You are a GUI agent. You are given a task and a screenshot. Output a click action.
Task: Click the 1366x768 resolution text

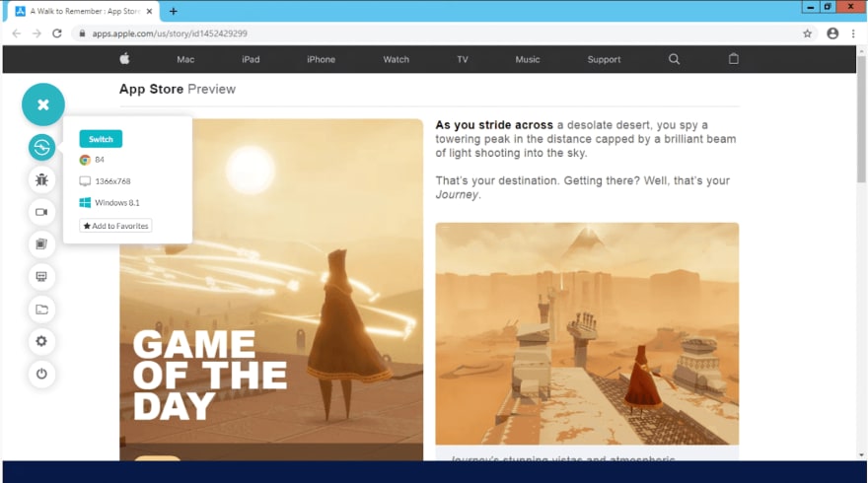tap(112, 181)
